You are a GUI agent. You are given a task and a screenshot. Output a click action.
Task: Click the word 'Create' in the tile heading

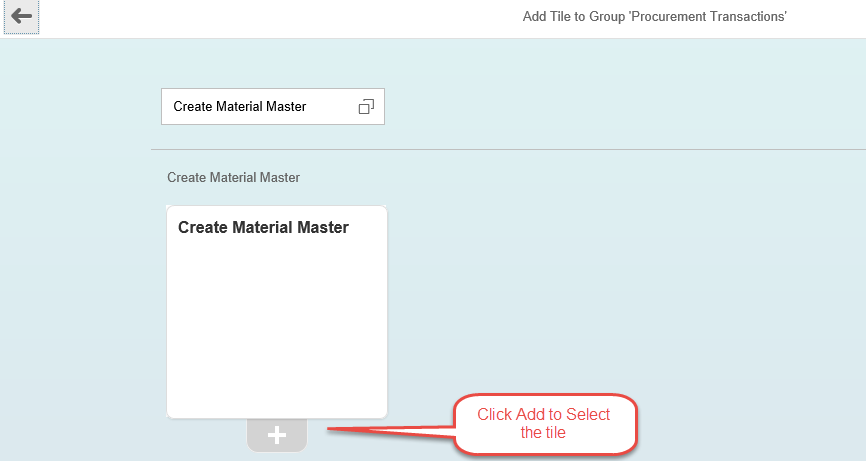203,227
